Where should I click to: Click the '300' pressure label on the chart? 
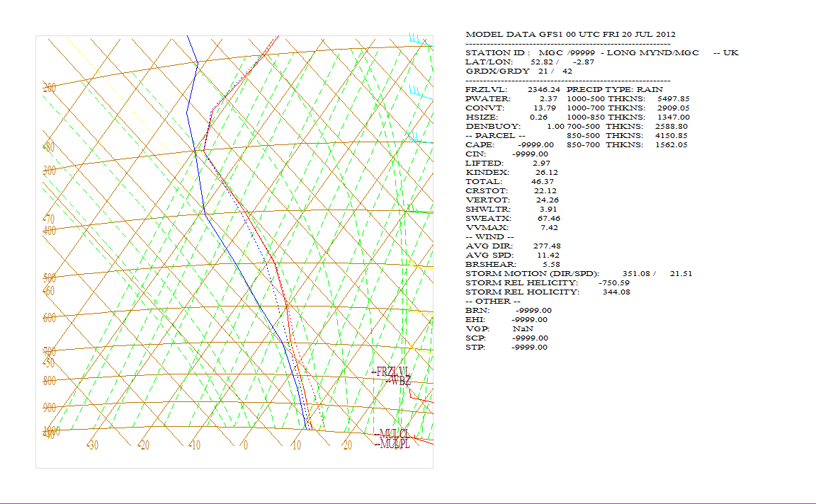[x=50, y=171]
